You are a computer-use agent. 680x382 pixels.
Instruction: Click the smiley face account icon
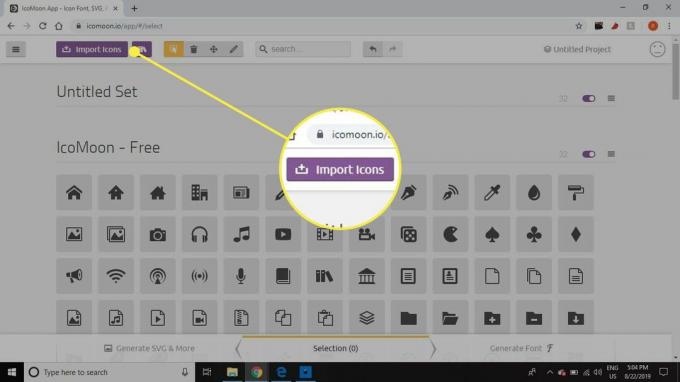pyautogui.click(x=657, y=49)
